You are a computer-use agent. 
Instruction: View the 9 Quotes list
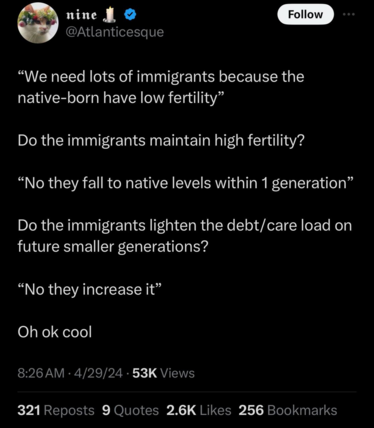click(130, 410)
